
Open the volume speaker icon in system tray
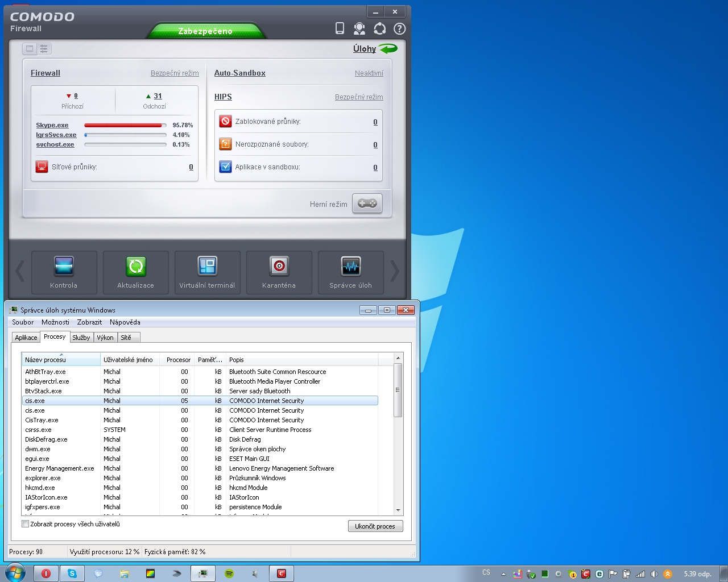click(654, 574)
